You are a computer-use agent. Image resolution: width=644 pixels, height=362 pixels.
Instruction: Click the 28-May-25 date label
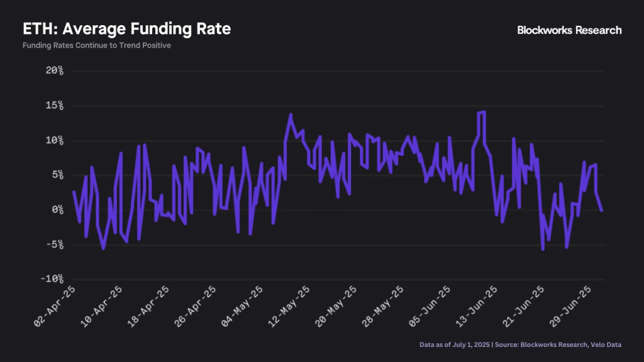pyautogui.click(x=383, y=307)
